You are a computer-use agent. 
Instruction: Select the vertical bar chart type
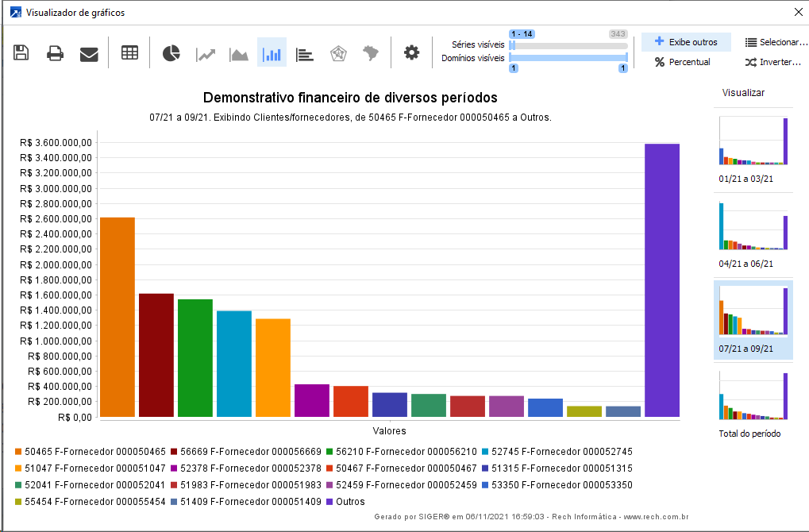click(x=272, y=53)
